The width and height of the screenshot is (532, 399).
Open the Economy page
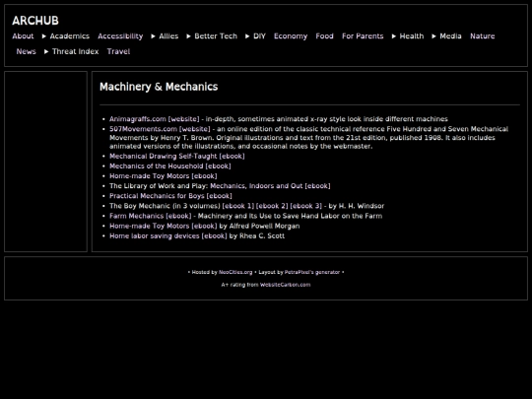click(x=291, y=36)
